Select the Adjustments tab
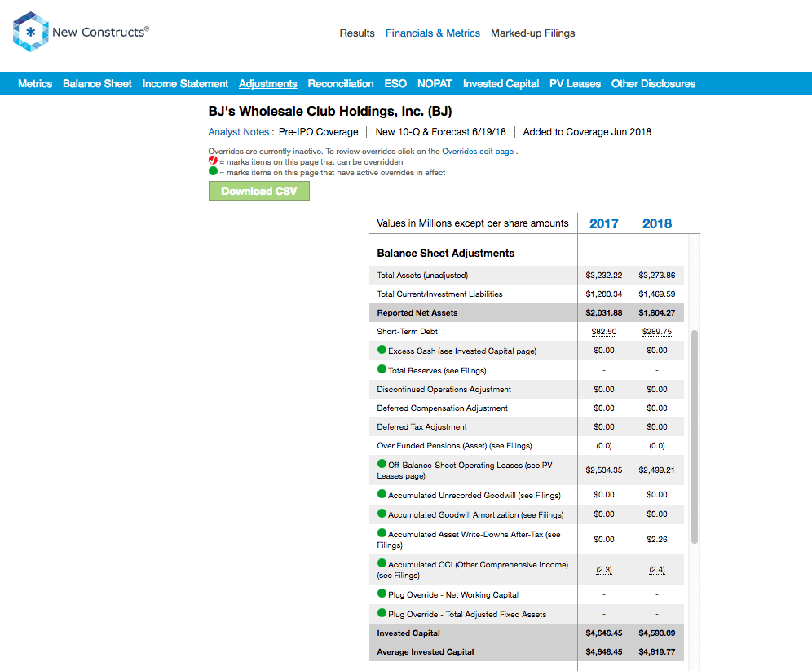Viewport: 812px width, 671px height. point(267,83)
